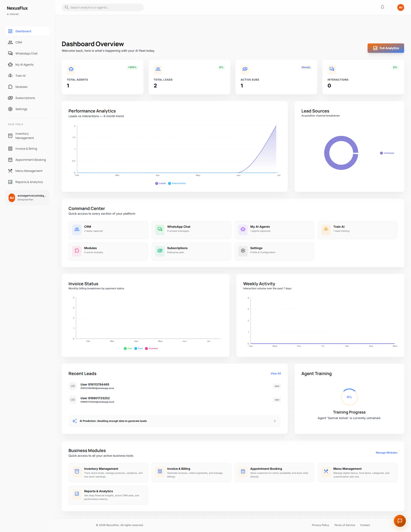Open the floating chat widget button

tap(399, 521)
